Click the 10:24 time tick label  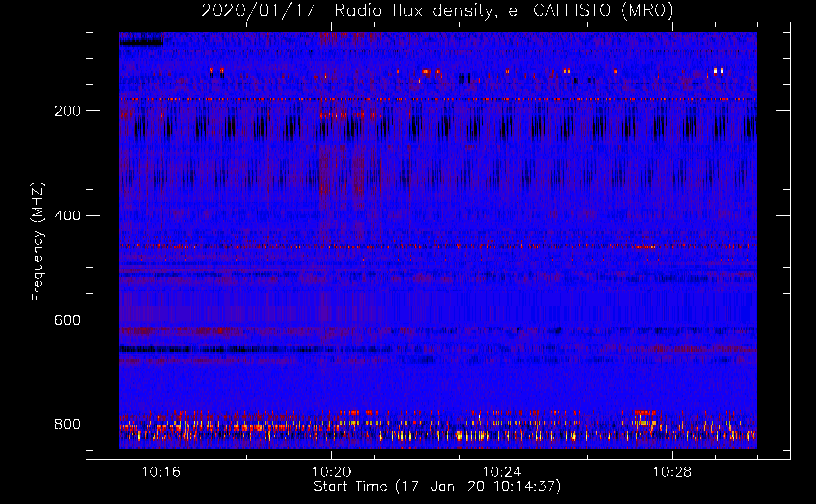502,472
